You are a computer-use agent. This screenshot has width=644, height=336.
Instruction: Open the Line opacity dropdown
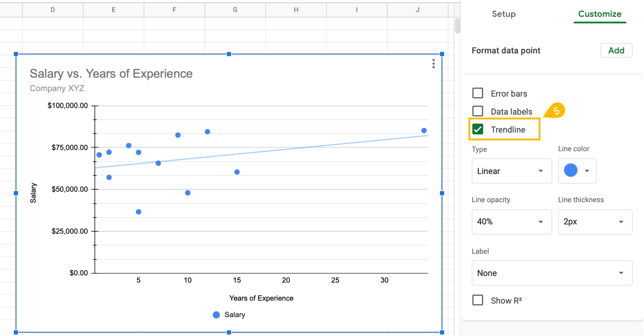tap(512, 222)
